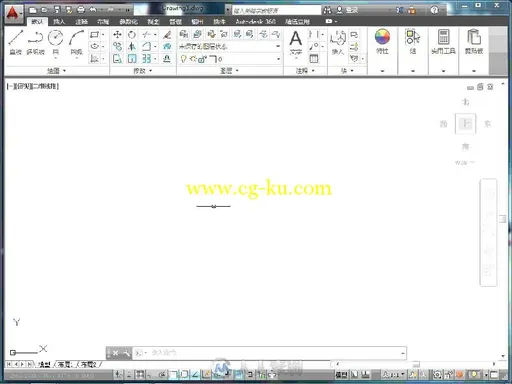The height and width of the screenshot is (384, 512).
Task: Select the Line (直线) draw tool
Action: (15, 42)
